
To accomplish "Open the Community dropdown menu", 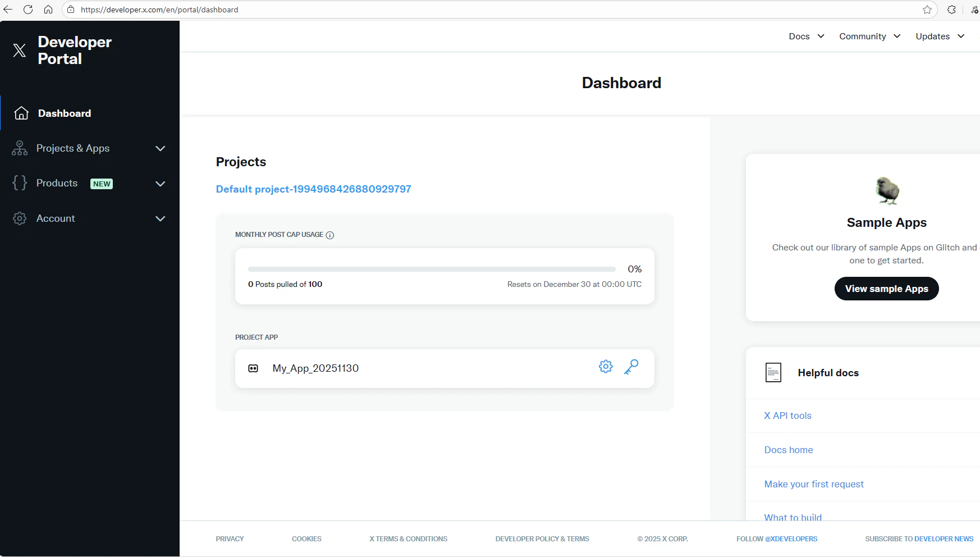I will pyautogui.click(x=870, y=36).
